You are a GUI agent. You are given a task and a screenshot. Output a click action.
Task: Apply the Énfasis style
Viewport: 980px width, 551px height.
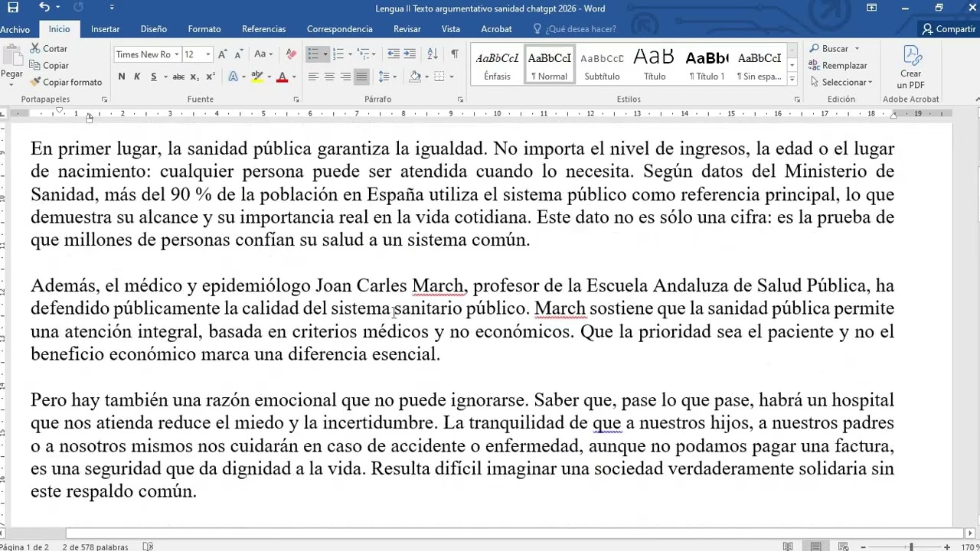pos(497,64)
